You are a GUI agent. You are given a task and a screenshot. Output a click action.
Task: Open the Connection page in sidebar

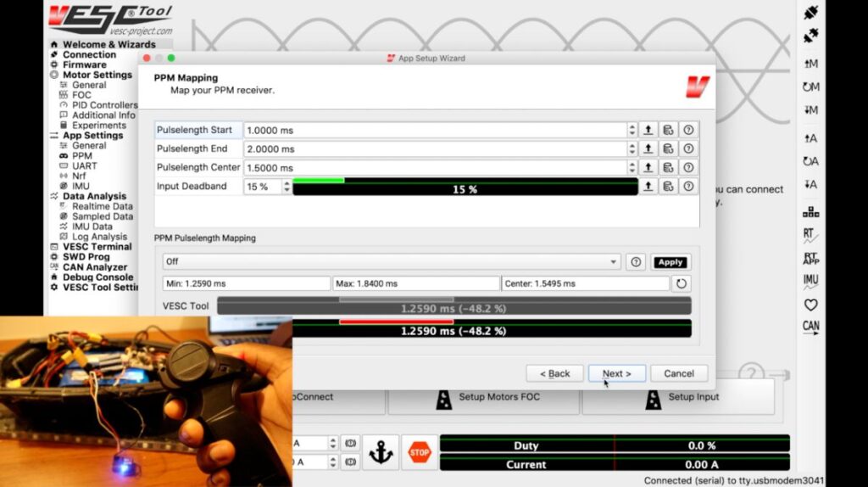pyautogui.click(x=89, y=54)
